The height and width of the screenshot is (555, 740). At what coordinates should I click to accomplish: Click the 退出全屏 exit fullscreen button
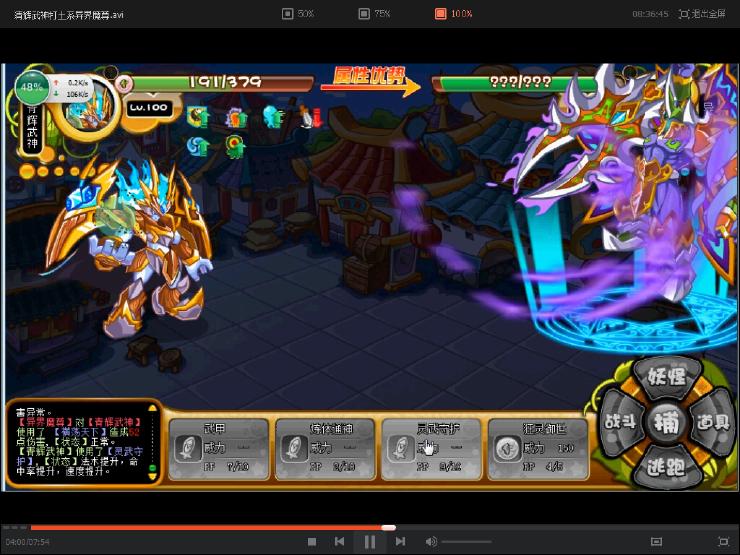pos(702,14)
